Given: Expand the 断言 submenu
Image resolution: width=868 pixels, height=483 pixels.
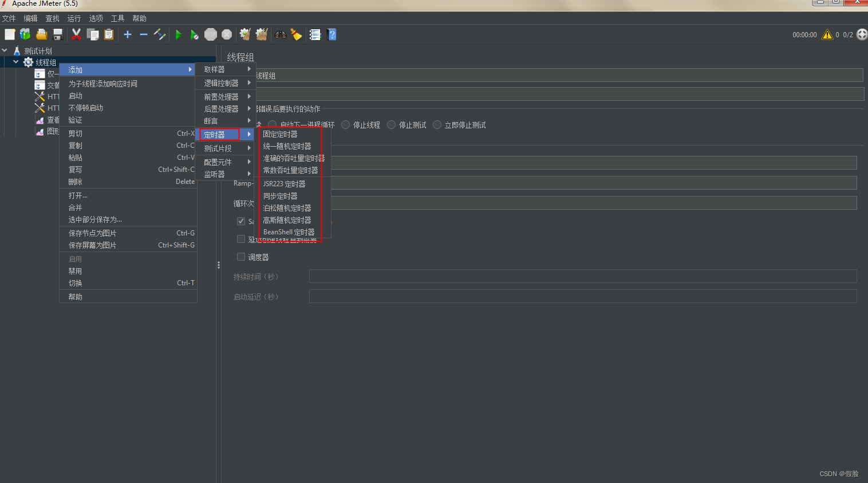Looking at the screenshot, I should [226, 121].
